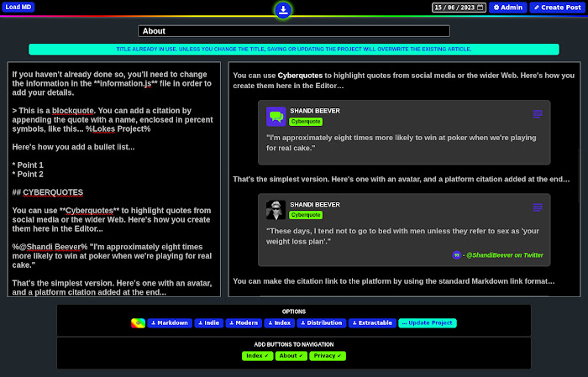Screen dimensions: 588x377
Task: Click Shandi Beever's avatar photo
Action: coord(276,209)
